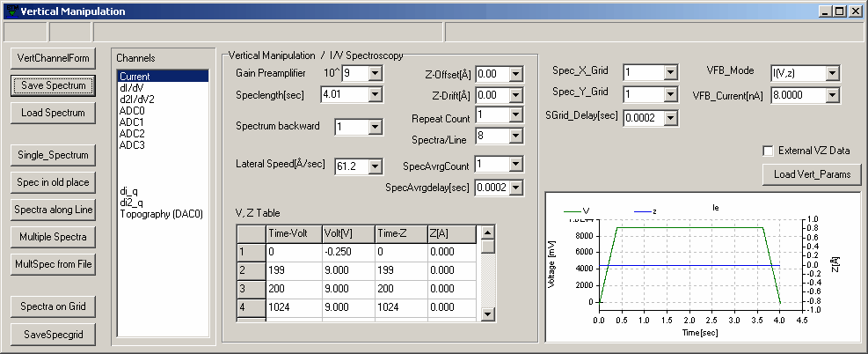
Task: Click the Volt[V] cell showing -0.250
Action: (348, 252)
